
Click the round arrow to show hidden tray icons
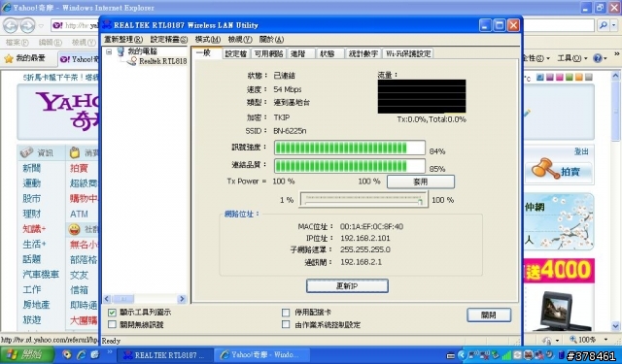coord(462,355)
